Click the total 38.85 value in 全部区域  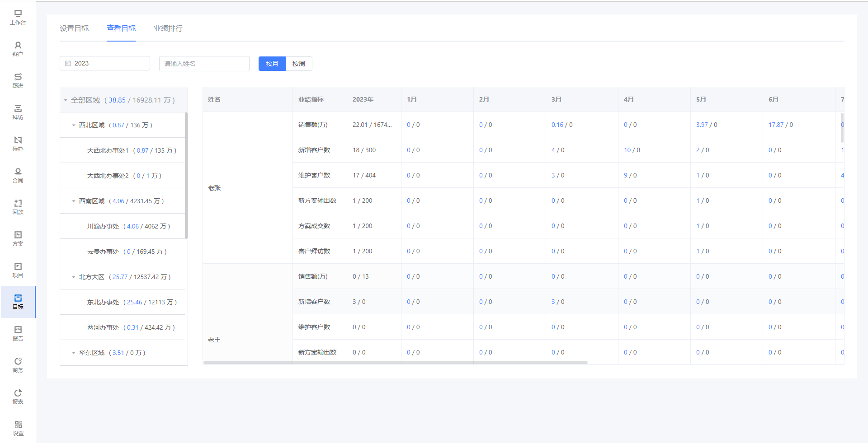coord(117,100)
